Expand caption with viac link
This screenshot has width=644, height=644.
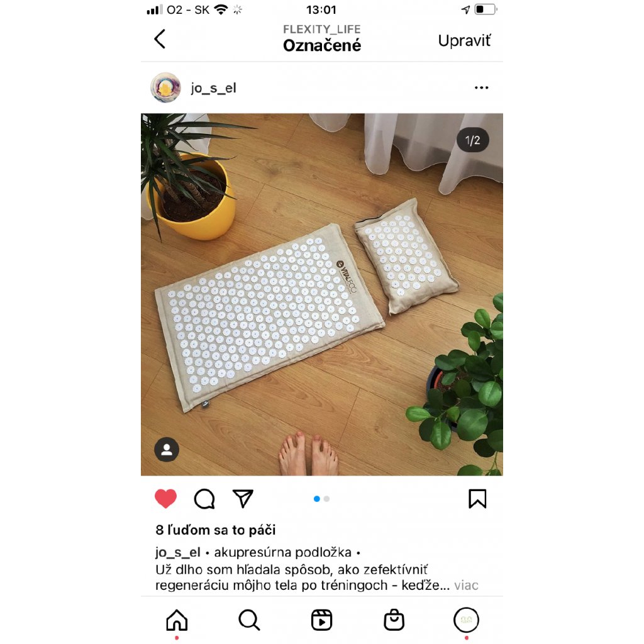tap(466, 585)
